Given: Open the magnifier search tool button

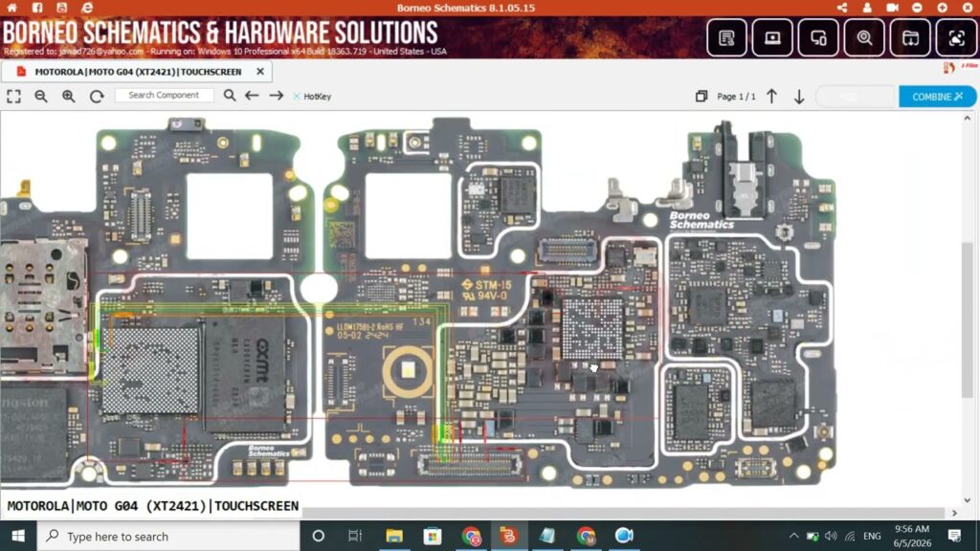Looking at the screenshot, I should point(864,38).
